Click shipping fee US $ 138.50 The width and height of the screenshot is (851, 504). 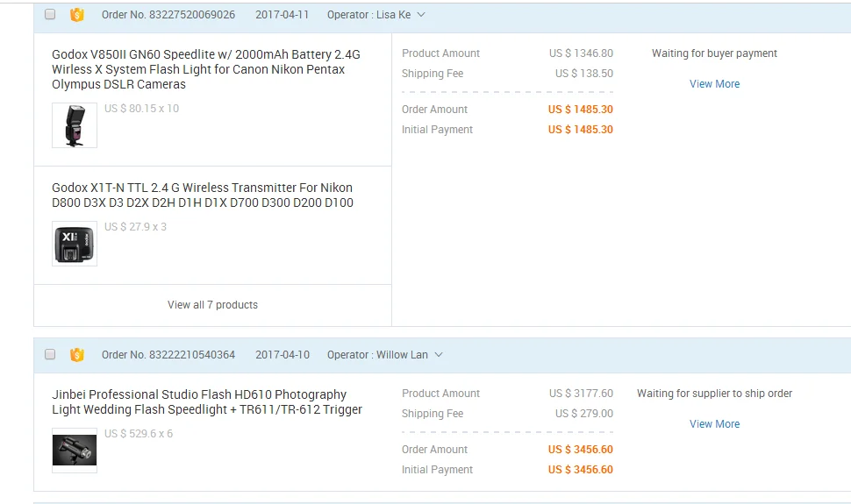click(584, 74)
